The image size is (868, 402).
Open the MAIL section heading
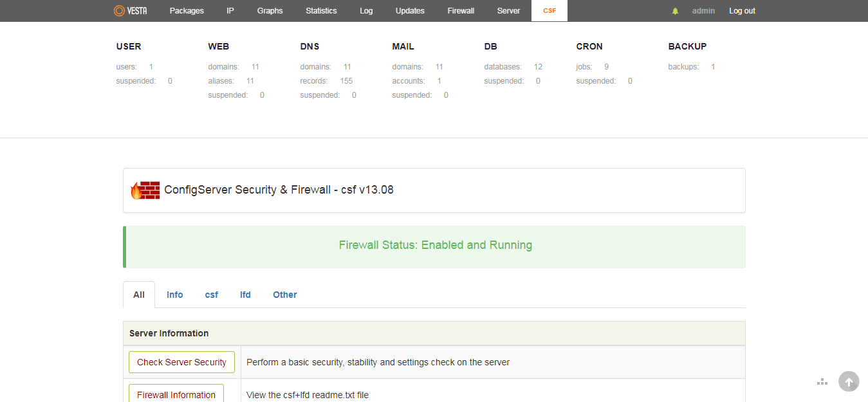click(x=403, y=46)
